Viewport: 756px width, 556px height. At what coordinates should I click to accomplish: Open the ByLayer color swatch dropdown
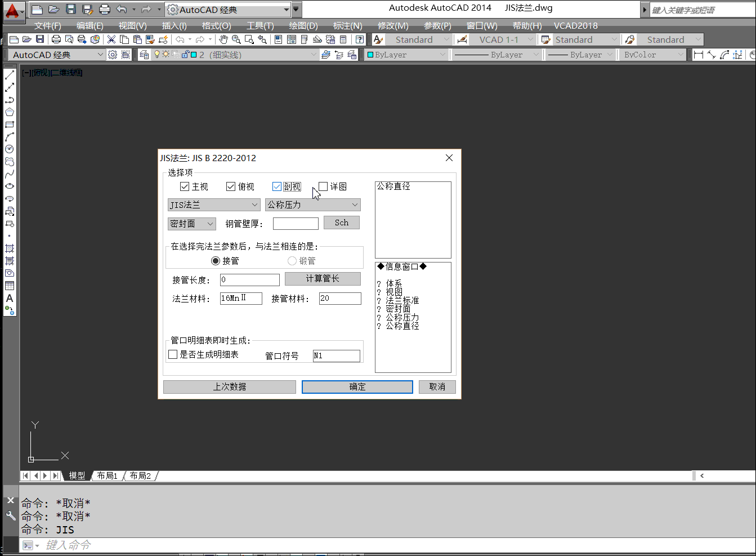[x=405, y=55]
